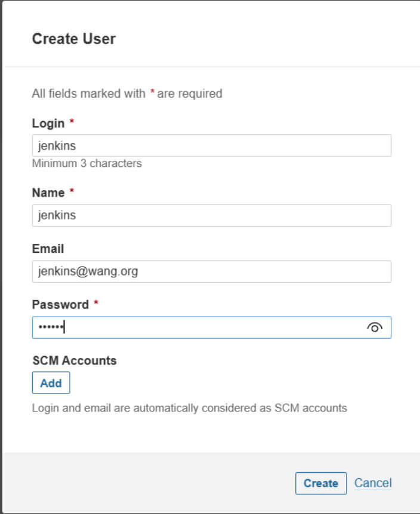Cancel the Create User dialog

tap(373, 483)
